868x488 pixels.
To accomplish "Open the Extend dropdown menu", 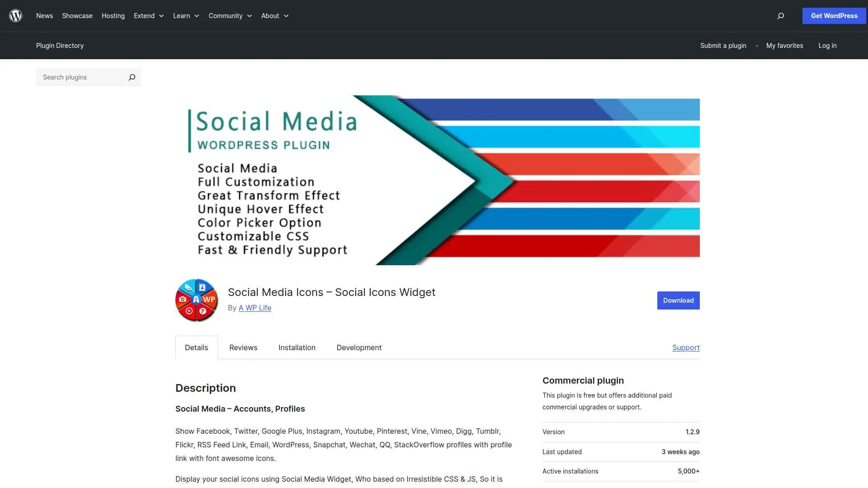I will [148, 16].
